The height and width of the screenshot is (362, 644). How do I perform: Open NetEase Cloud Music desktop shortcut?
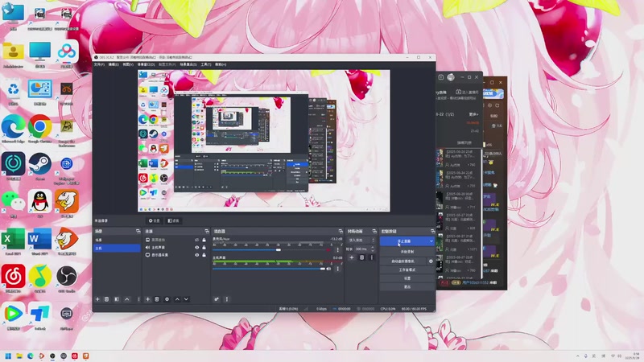[13, 278]
